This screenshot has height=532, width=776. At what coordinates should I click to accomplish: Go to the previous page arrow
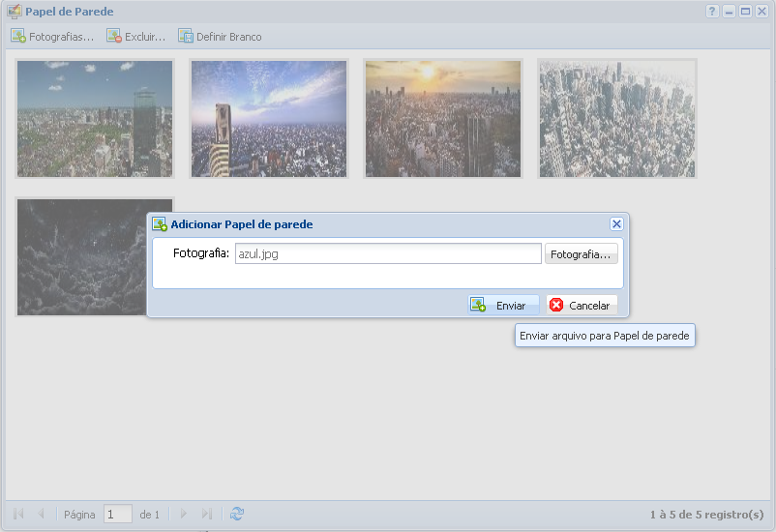tap(41, 514)
